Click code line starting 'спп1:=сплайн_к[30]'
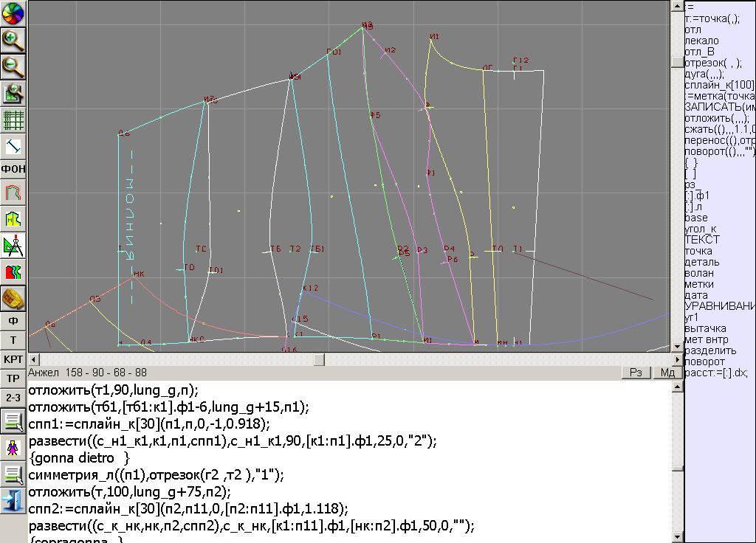Viewport: 756px width, 543px height. (x=149, y=424)
